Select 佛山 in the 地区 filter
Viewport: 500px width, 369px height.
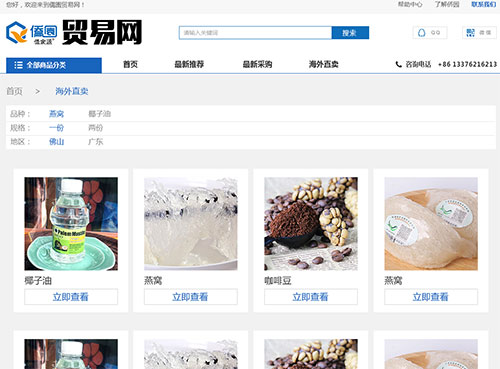[56, 142]
